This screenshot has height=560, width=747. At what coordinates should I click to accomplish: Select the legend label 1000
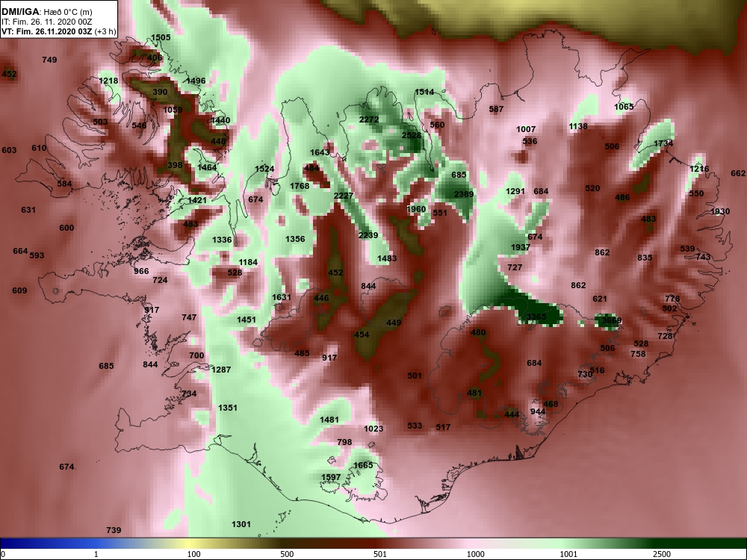click(475, 555)
